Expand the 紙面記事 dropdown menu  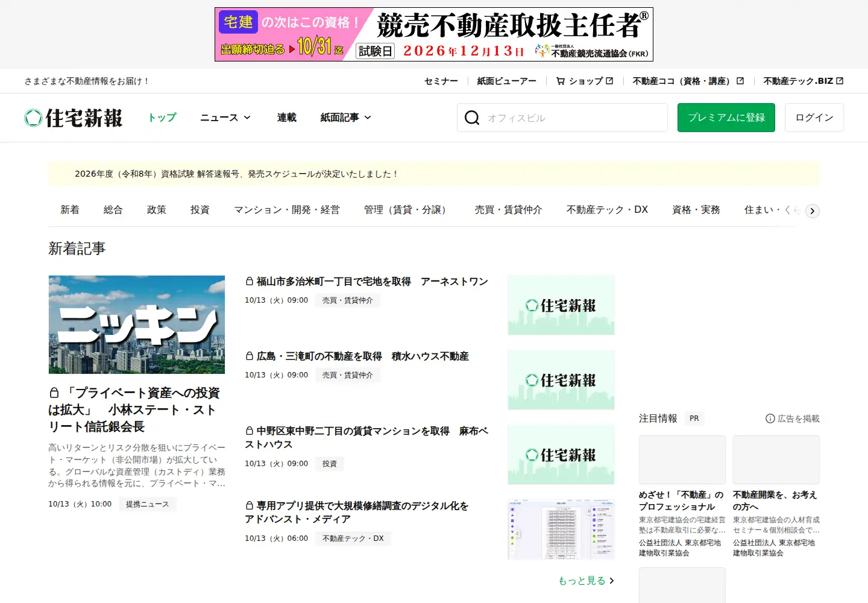[x=346, y=118]
